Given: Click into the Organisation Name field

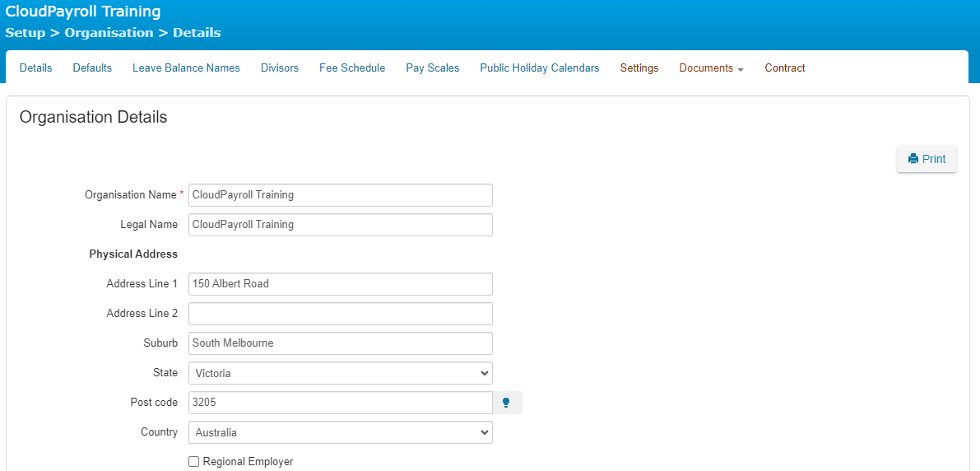Looking at the screenshot, I should point(341,195).
